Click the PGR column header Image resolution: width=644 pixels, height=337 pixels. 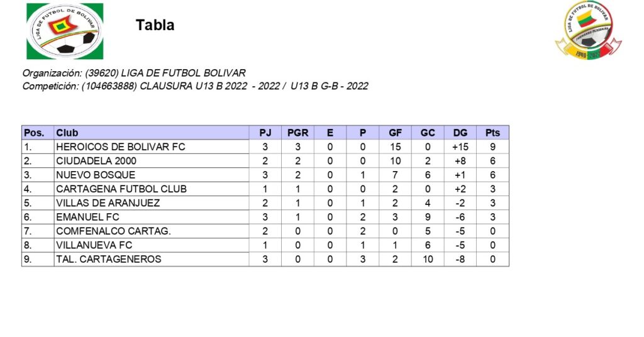click(297, 133)
